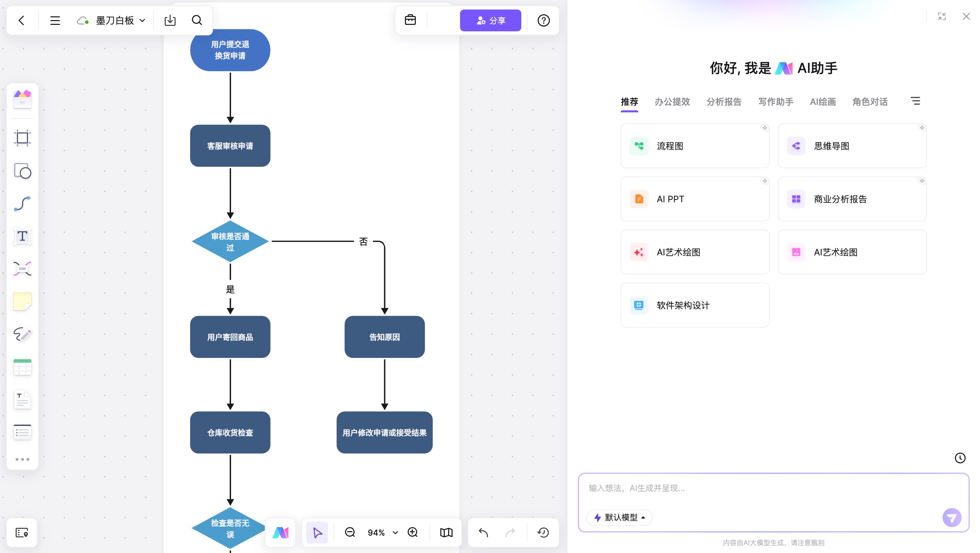Select the Text tool
The width and height of the screenshot is (980, 553).
click(22, 236)
